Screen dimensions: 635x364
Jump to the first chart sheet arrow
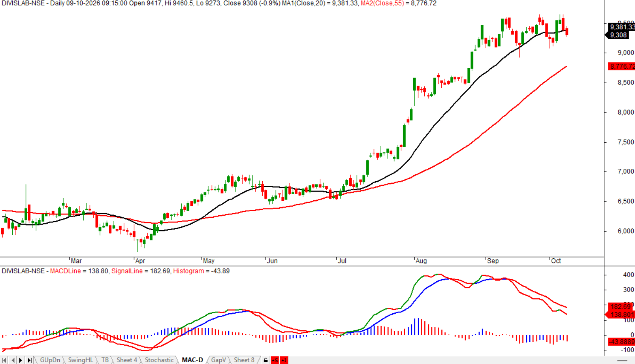pyautogui.click(x=4, y=360)
